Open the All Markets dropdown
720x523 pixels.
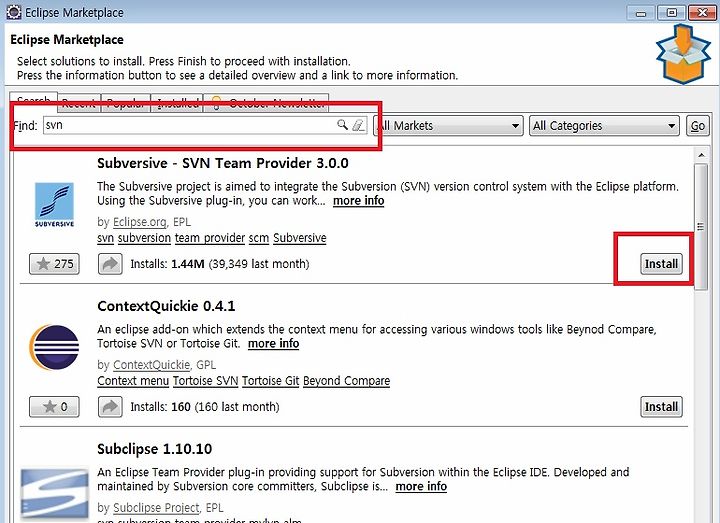point(449,125)
